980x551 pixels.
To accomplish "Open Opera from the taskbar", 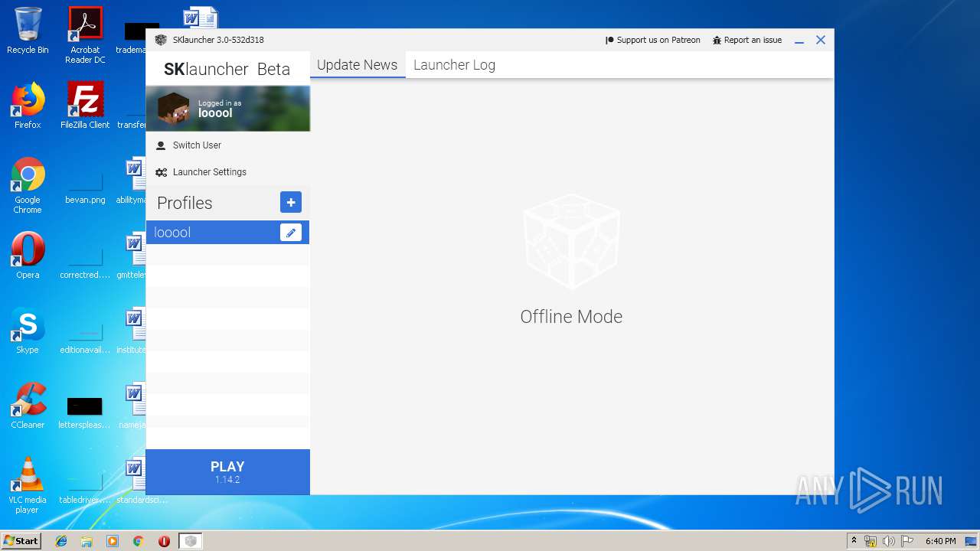I will pos(164,541).
